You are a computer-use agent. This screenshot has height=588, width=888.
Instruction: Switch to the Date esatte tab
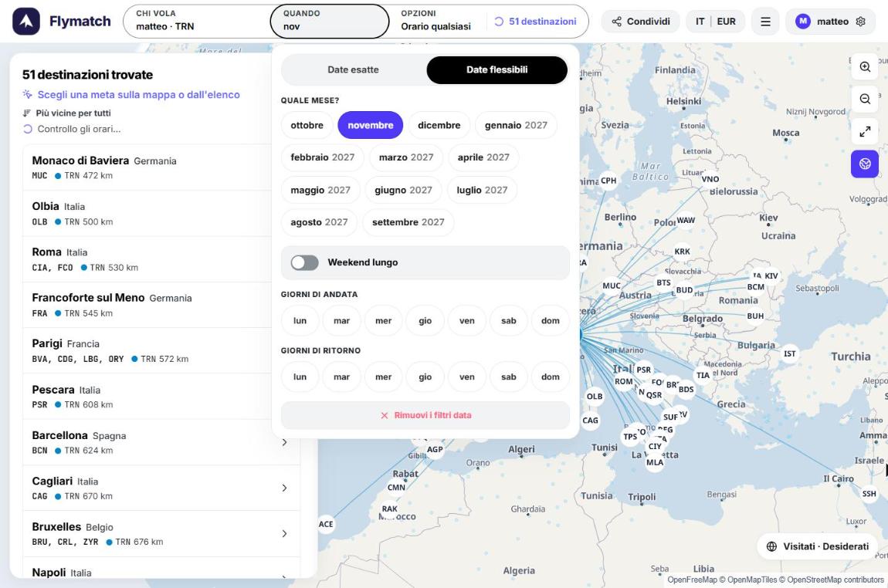(x=354, y=69)
